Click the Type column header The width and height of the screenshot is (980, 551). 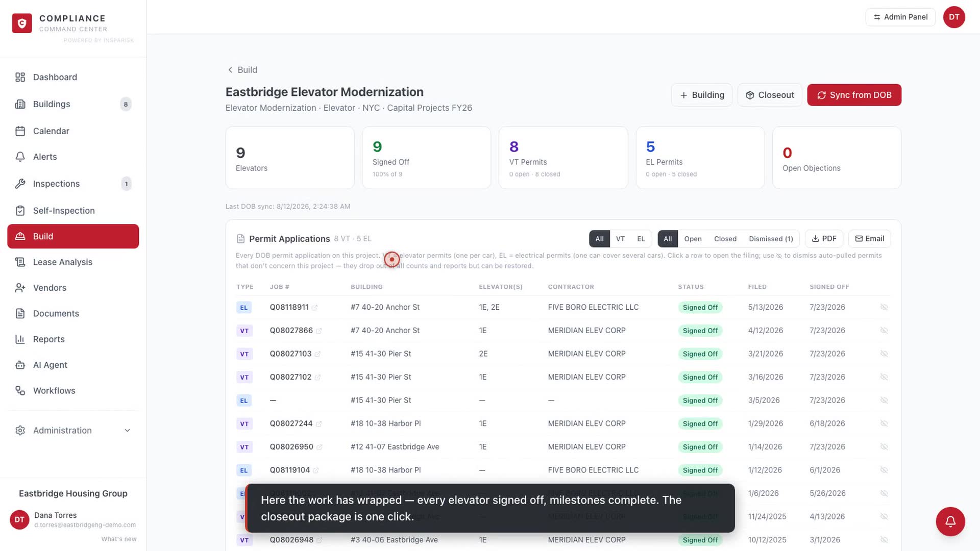(x=245, y=287)
